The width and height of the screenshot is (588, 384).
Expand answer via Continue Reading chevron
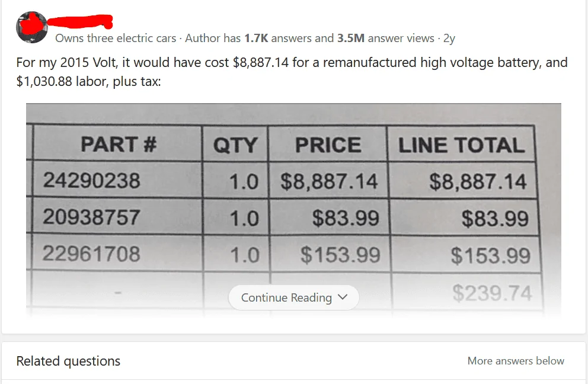pyautogui.click(x=343, y=297)
